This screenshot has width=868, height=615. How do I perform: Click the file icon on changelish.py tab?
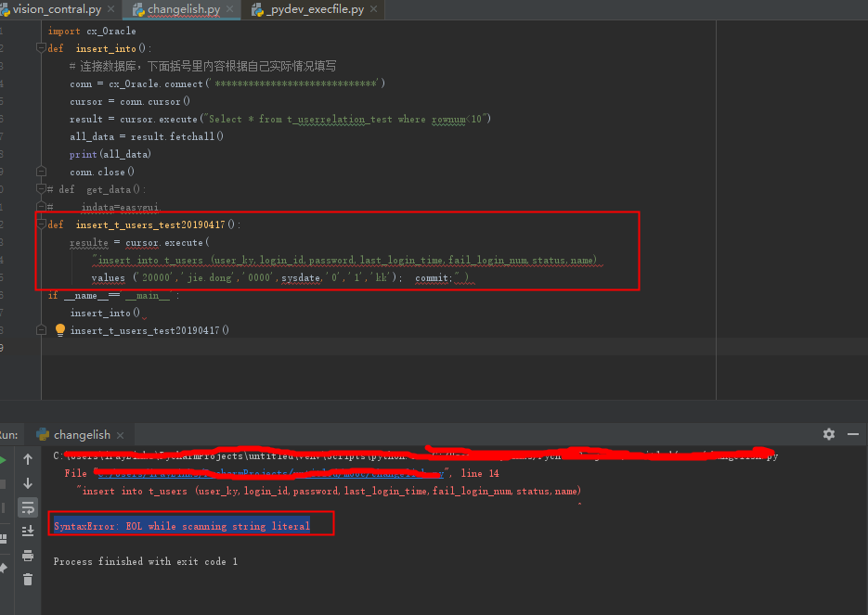click(138, 9)
